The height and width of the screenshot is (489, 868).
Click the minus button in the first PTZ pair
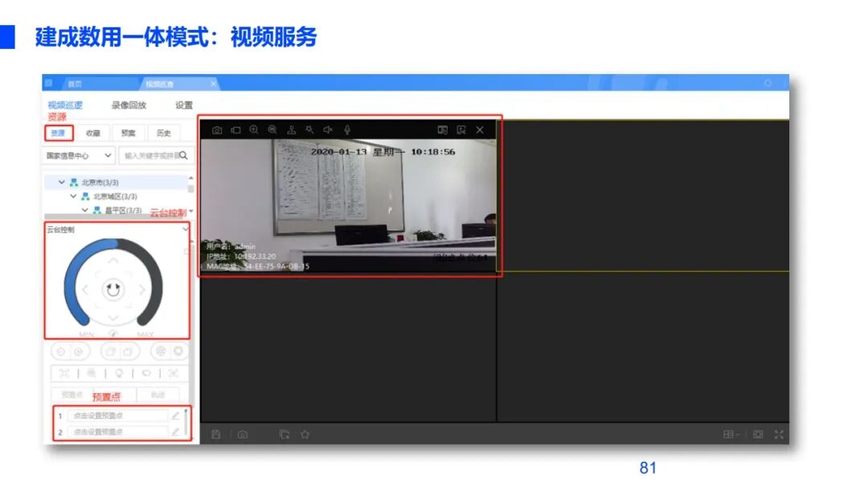[x=61, y=351]
